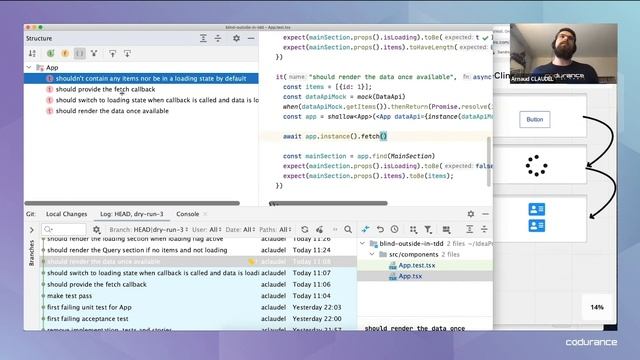Viewport: 640px width, 360px height.
Task: Collapse the src/components folder node
Action: click(372, 254)
